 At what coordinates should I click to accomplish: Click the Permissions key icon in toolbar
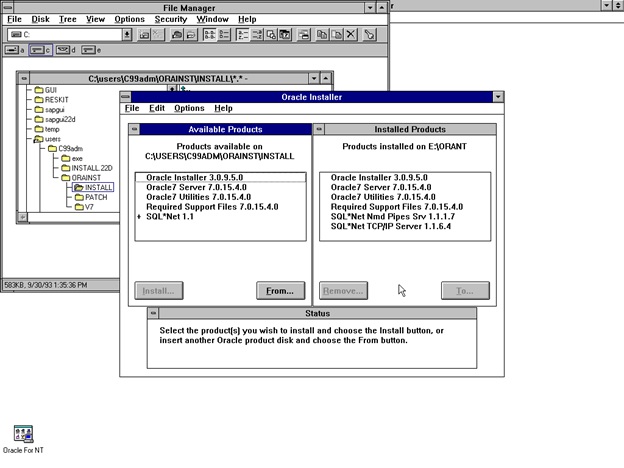pyautogui.click(x=369, y=35)
